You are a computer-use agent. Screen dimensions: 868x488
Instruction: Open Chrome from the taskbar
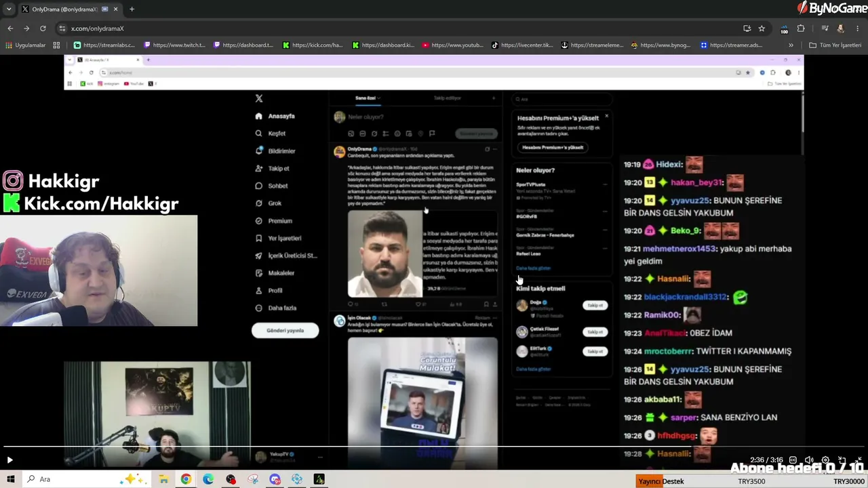tap(186, 479)
